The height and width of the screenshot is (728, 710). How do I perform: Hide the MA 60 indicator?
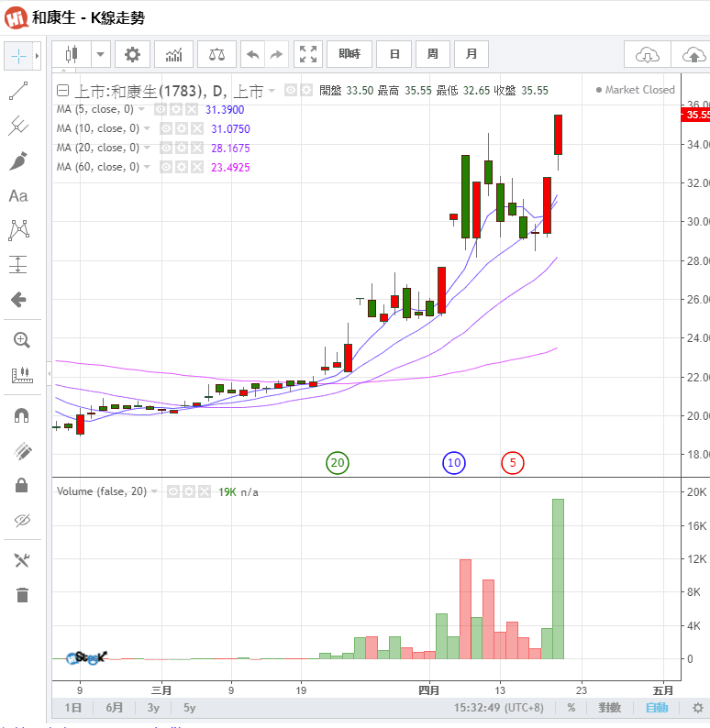click(x=166, y=167)
